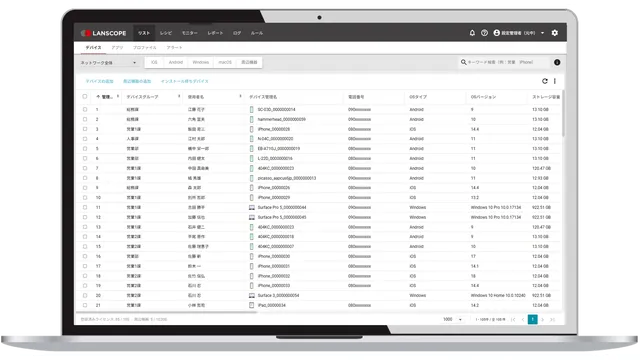Switch to the アプリ tab
Viewport: 640px width, 360px height.
pos(117,48)
